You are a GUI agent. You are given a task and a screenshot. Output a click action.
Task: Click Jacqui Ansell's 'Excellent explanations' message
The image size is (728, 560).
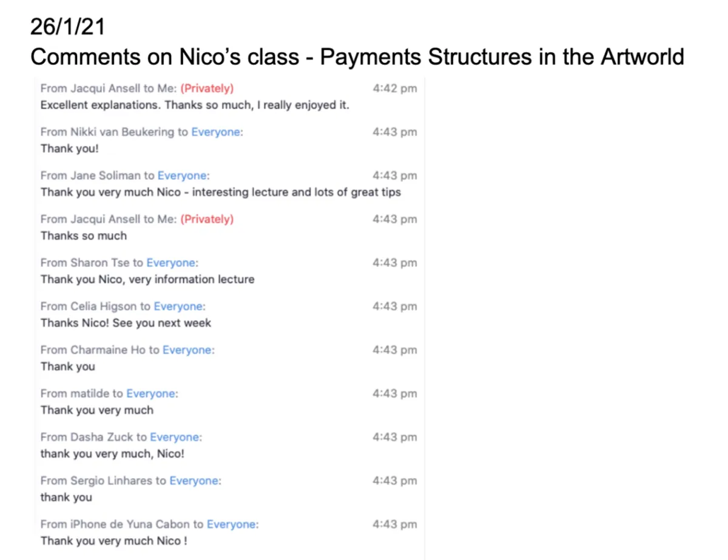tap(195, 105)
